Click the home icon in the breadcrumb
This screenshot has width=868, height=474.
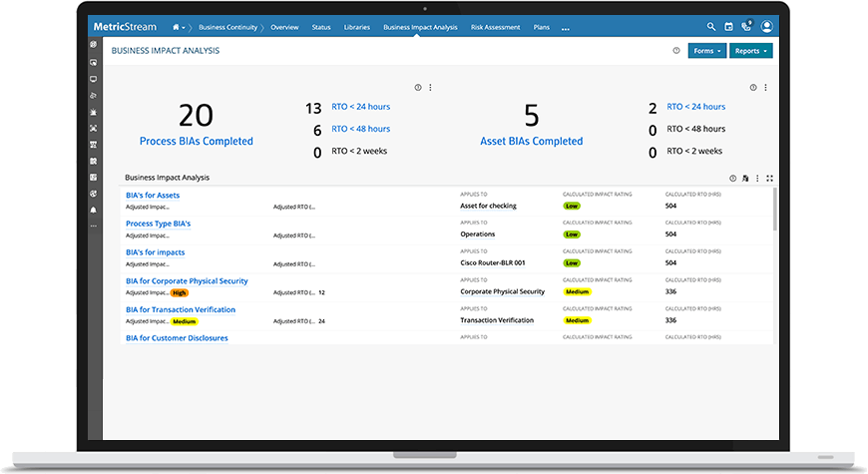[x=176, y=27]
